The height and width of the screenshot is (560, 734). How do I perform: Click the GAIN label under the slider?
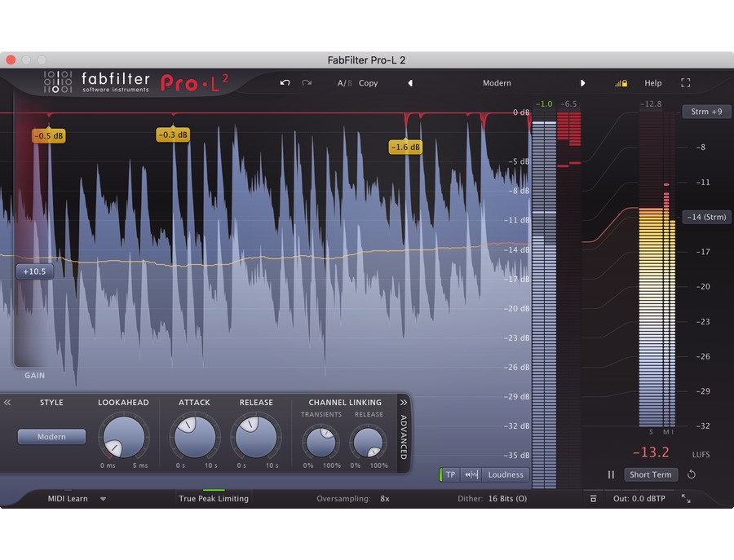(34, 375)
